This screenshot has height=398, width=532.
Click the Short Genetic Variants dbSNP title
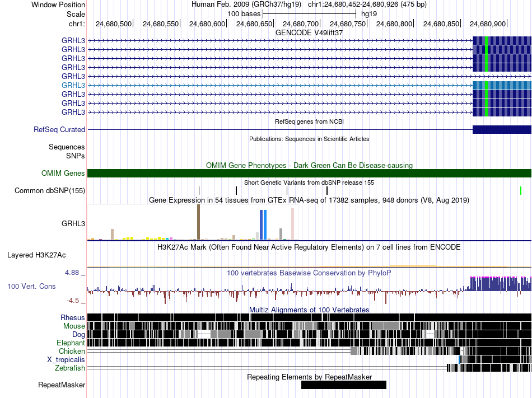(x=309, y=182)
